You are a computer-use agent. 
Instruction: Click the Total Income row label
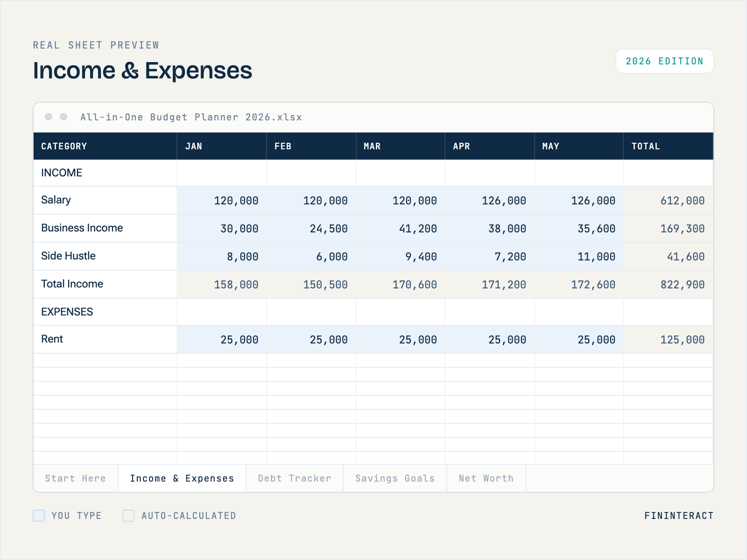72,284
